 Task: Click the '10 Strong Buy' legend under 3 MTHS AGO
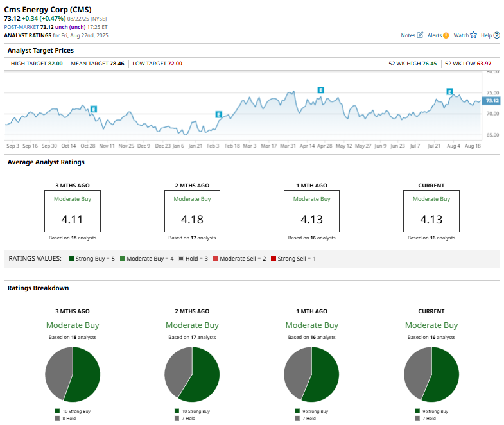point(73,411)
